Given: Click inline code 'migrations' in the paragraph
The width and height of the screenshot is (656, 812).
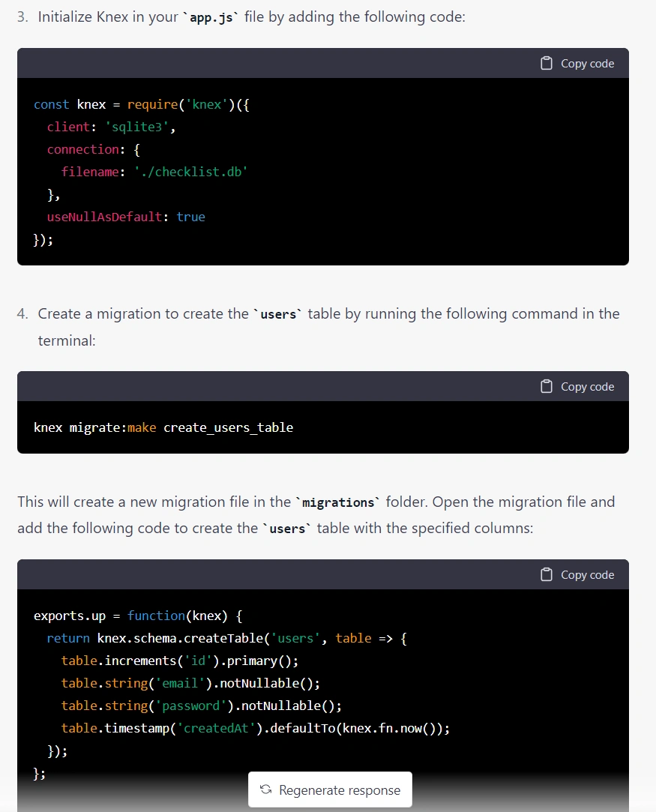Looking at the screenshot, I should (x=337, y=502).
